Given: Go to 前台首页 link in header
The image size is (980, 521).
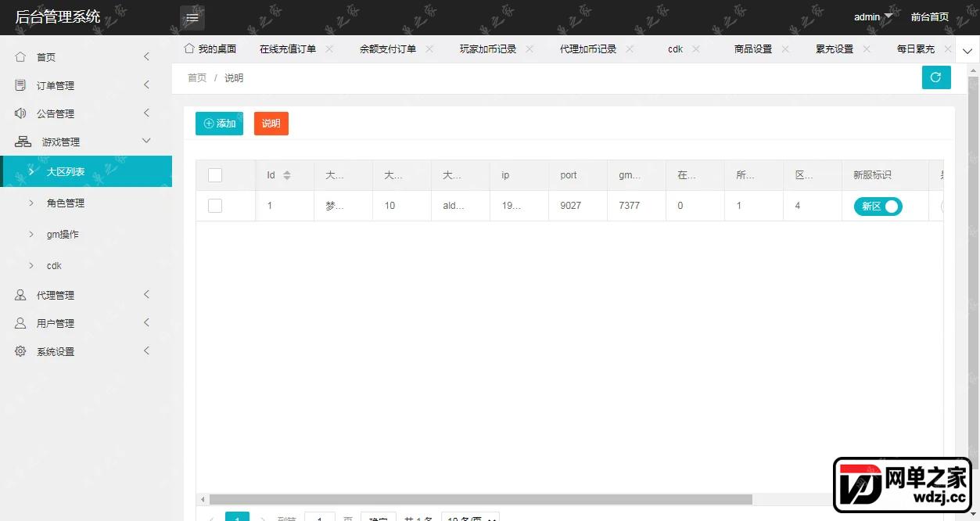Looking at the screenshot, I should click(930, 17).
